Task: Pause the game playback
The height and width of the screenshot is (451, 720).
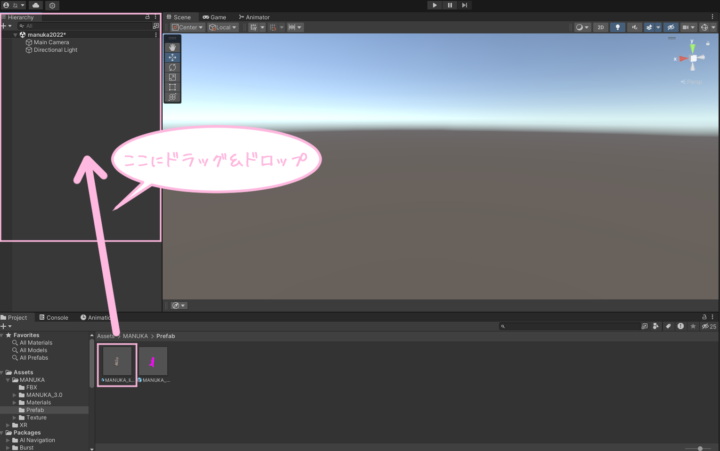Action: coord(450,5)
